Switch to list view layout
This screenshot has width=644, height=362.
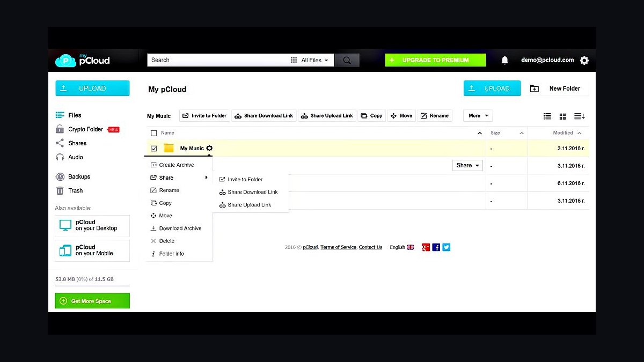[547, 116]
